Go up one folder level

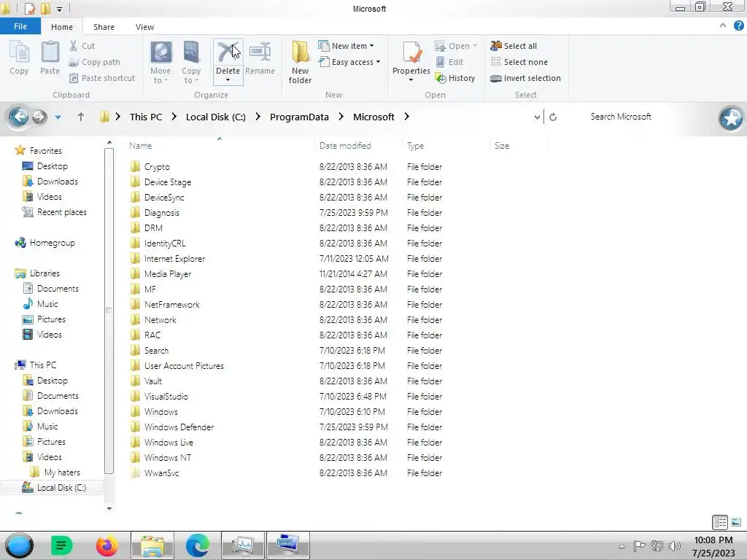click(x=81, y=117)
